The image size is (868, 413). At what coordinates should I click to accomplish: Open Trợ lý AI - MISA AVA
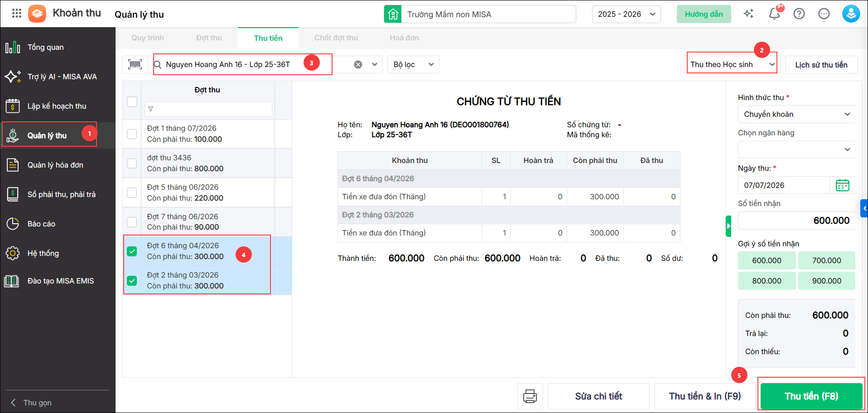[x=58, y=77]
